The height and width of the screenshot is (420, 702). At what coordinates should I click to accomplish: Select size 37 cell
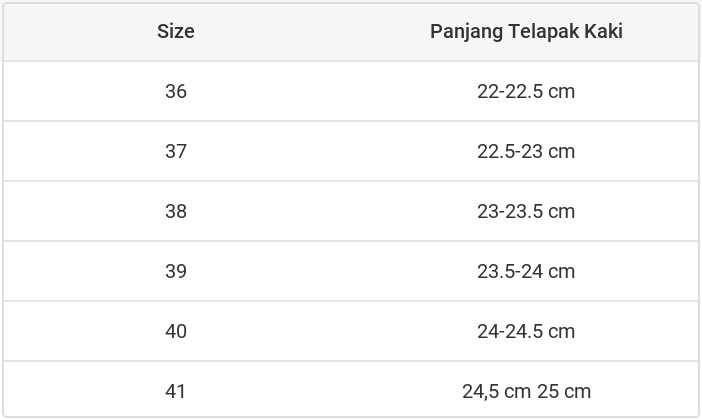[x=176, y=151]
